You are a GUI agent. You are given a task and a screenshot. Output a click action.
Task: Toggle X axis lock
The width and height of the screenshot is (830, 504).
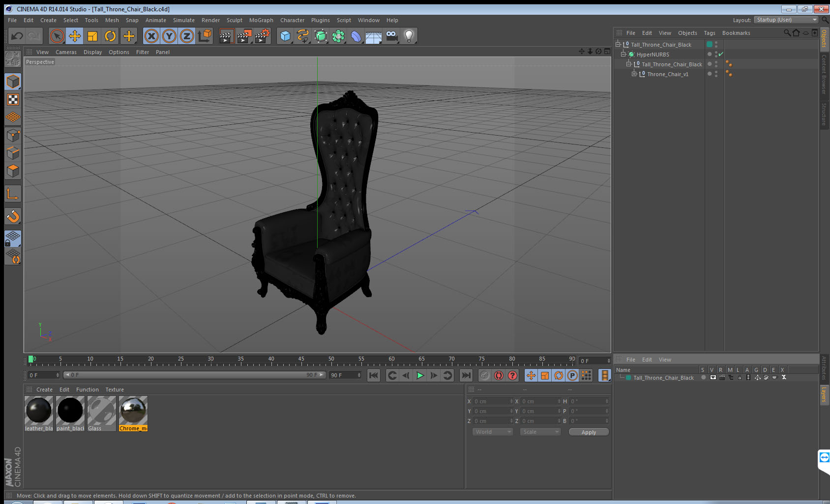tap(151, 36)
